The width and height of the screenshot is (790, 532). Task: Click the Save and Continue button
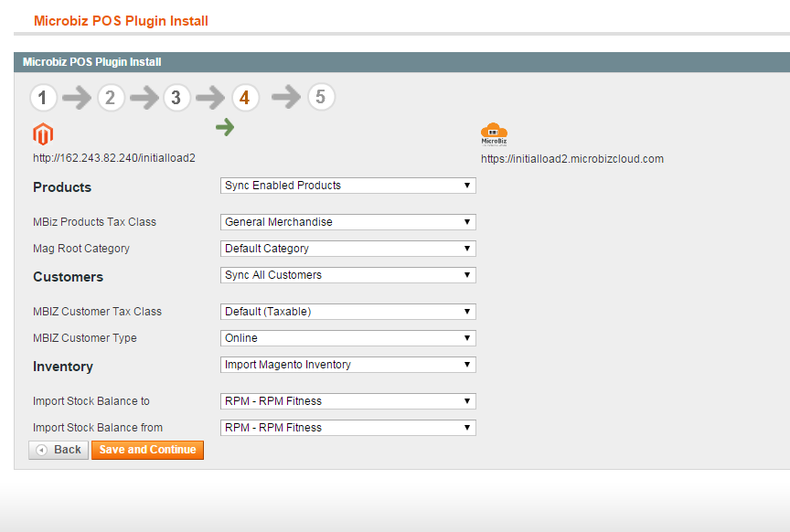coord(147,450)
